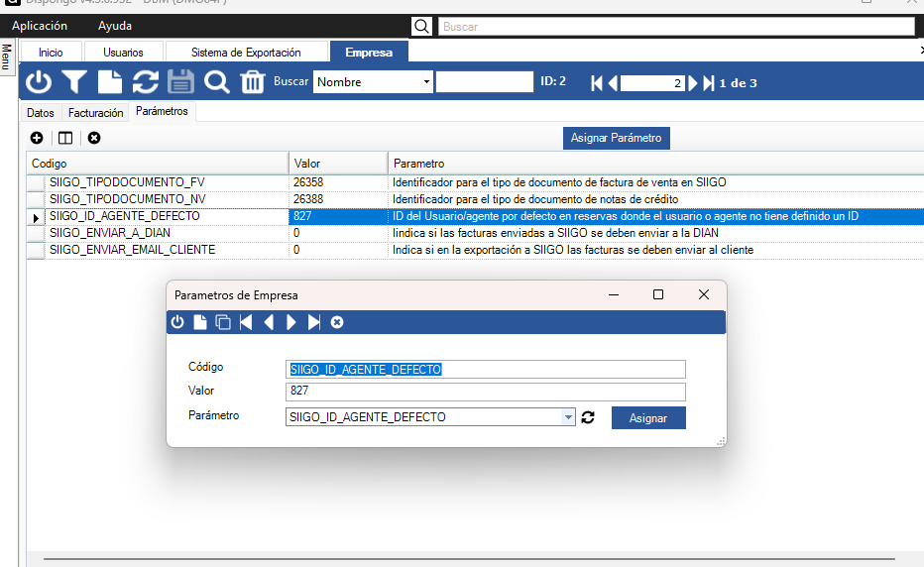This screenshot has width=924, height=567.
Task: Click the search value field beside Nombre
Action: 485,82
